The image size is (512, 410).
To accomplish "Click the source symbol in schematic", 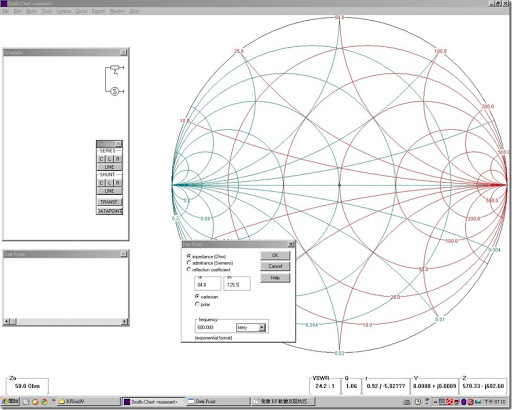I will [115, 91].
